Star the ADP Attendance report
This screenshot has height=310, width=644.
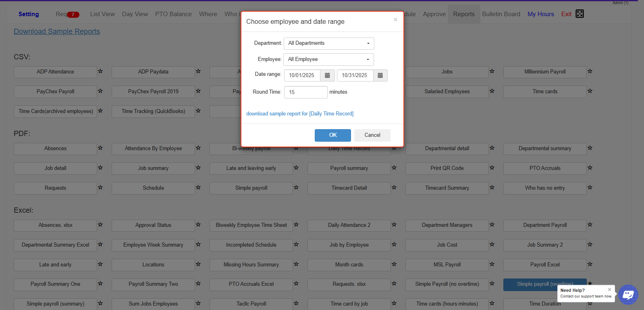(x=100, y=71)
